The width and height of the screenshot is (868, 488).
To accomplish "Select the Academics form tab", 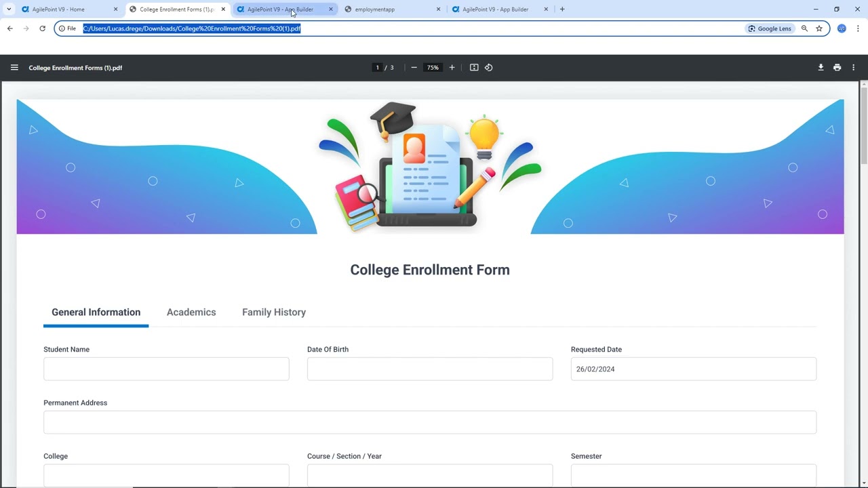I will pos(191,312).
